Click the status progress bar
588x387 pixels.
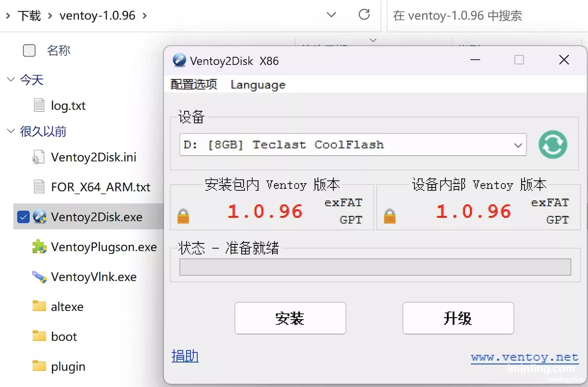[x=375, y=267]
